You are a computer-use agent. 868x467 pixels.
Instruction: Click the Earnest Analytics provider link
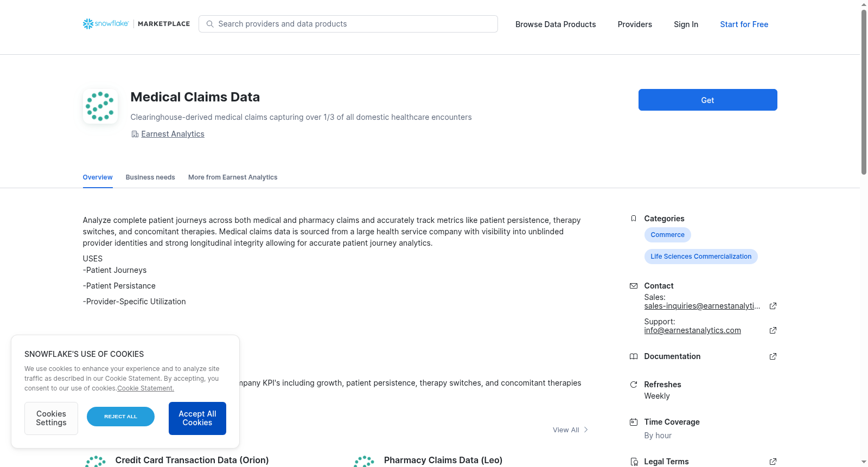tap(173, 134)
